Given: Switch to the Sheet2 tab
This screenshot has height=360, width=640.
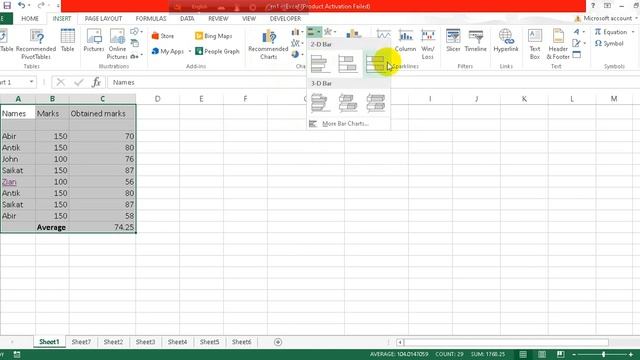Looking at the screenshot, I should coord(113,342).
